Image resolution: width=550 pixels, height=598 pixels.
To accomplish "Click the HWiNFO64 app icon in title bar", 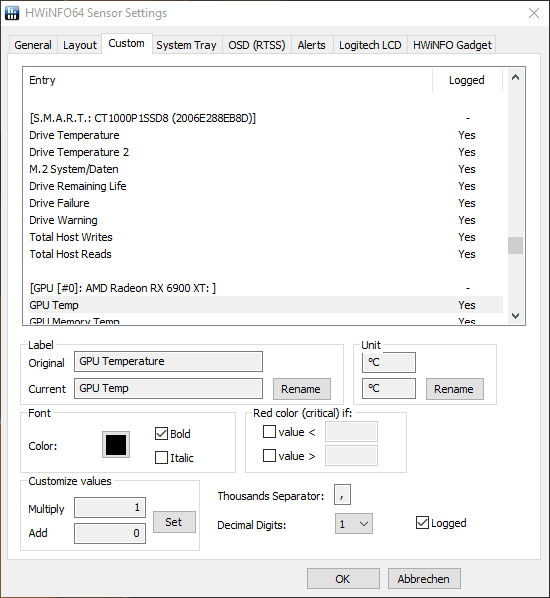I will (x=12, y=13).
